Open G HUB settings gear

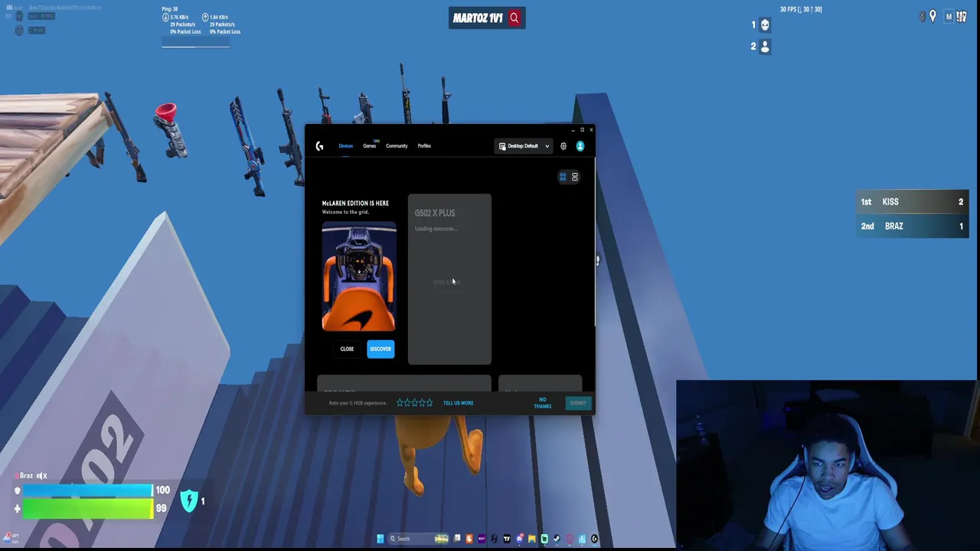563,146
